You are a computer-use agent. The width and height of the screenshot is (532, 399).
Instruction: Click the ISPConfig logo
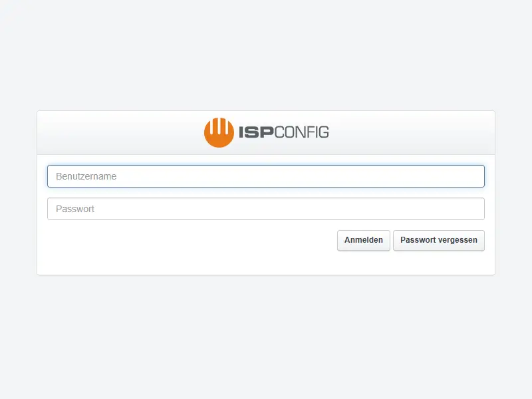click(x=267, y=132)
